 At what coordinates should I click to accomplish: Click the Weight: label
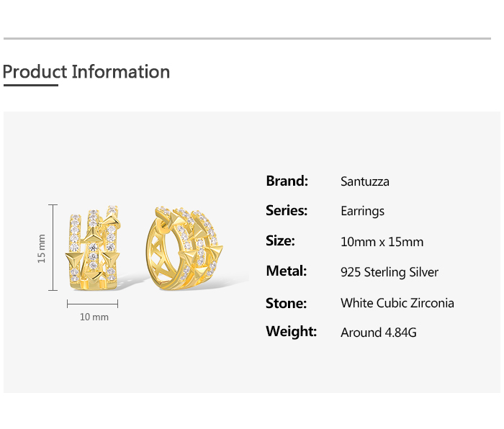tap(291, 331)
